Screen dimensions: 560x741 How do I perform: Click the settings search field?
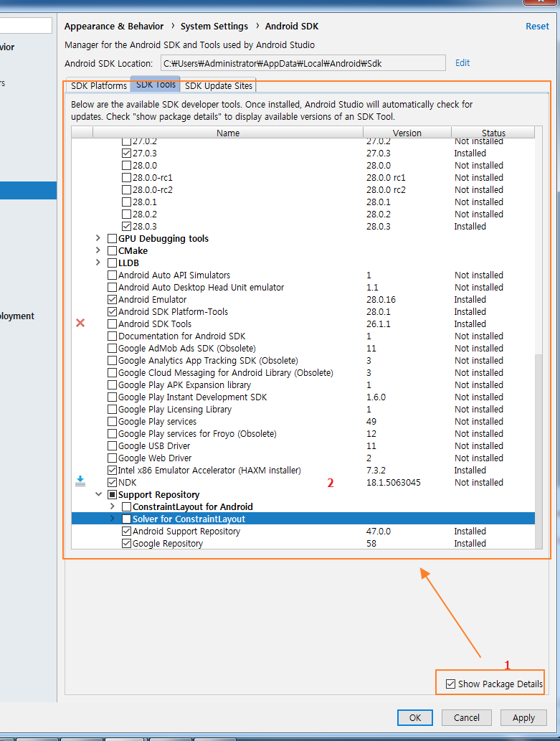tap(26, 26)
